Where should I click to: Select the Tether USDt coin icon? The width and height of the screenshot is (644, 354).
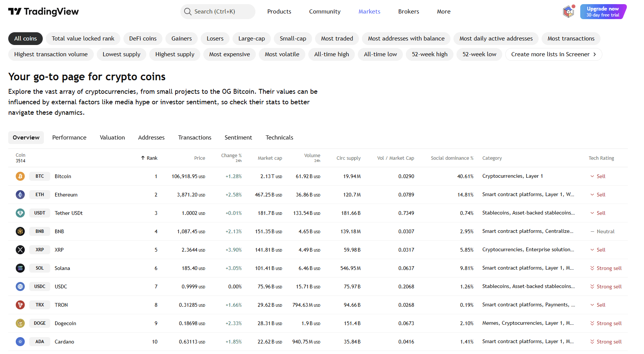click(20, 213)
